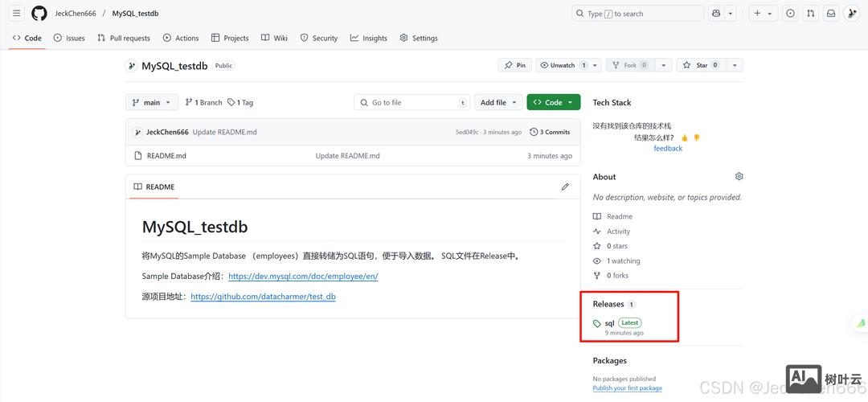Open the notifications inbox icon

point(831,14)
